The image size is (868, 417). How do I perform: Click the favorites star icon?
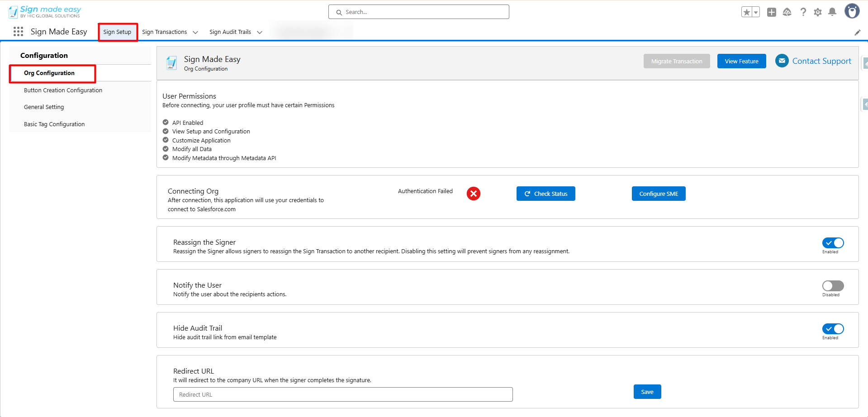[747, 12]
